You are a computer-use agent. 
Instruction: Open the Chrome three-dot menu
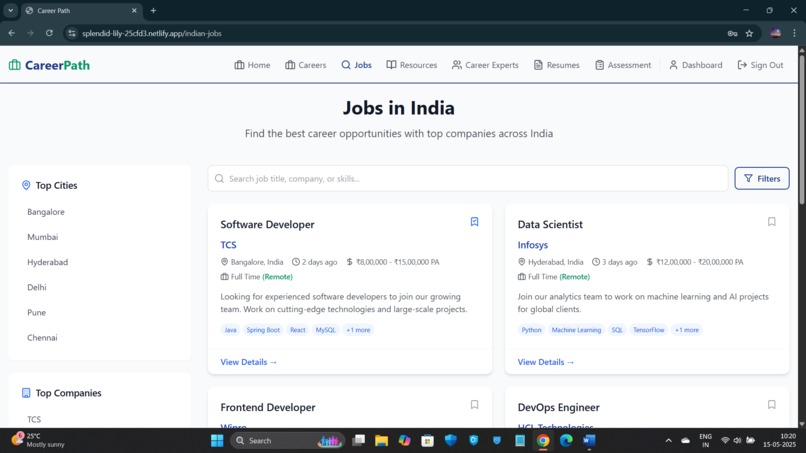pyautogui.click(x=794, y=33)
